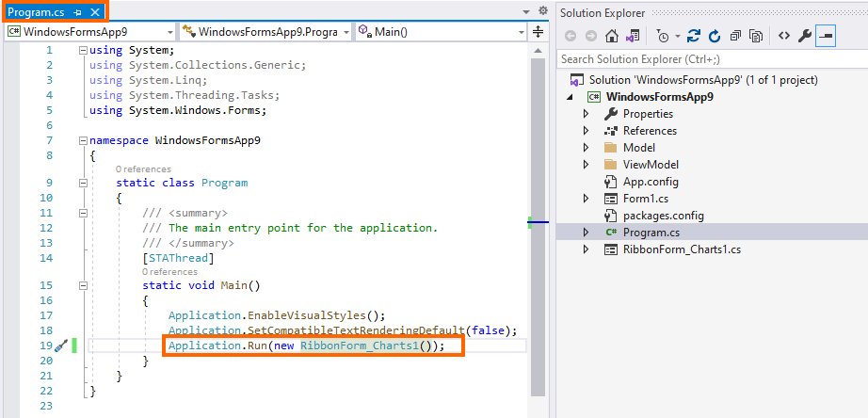Click the STAThread attribute text

[178, 258]
